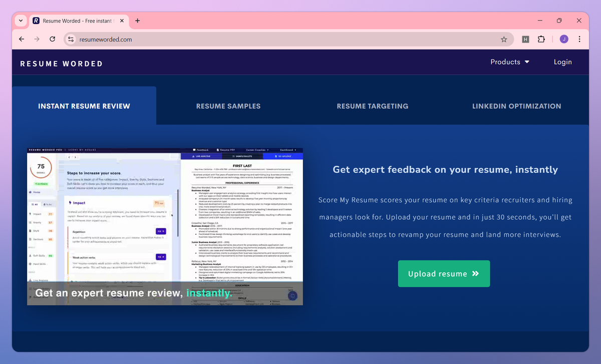Go back to previous page

coord(22,39)
